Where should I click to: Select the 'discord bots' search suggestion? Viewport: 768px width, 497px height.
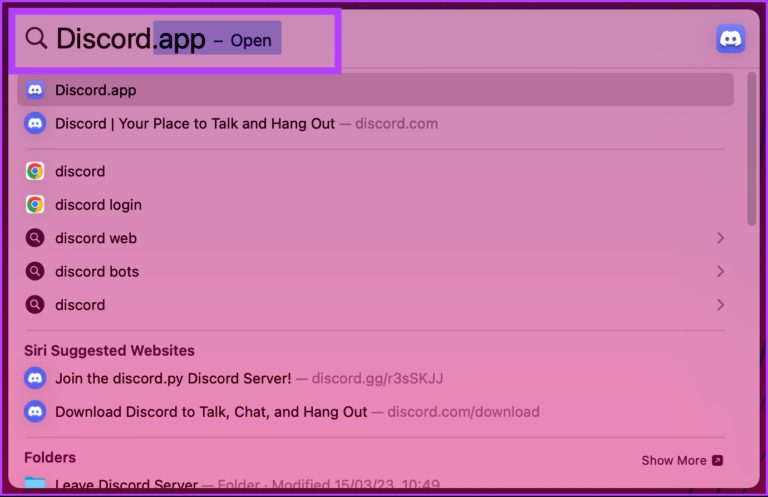pyautogui.click(x=375, y=271)
